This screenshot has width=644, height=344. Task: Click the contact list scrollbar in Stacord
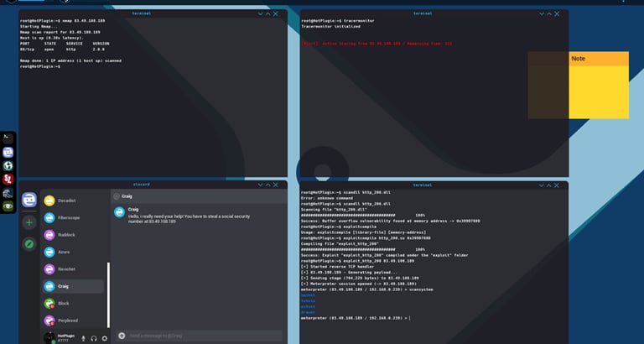pos(108,294)
